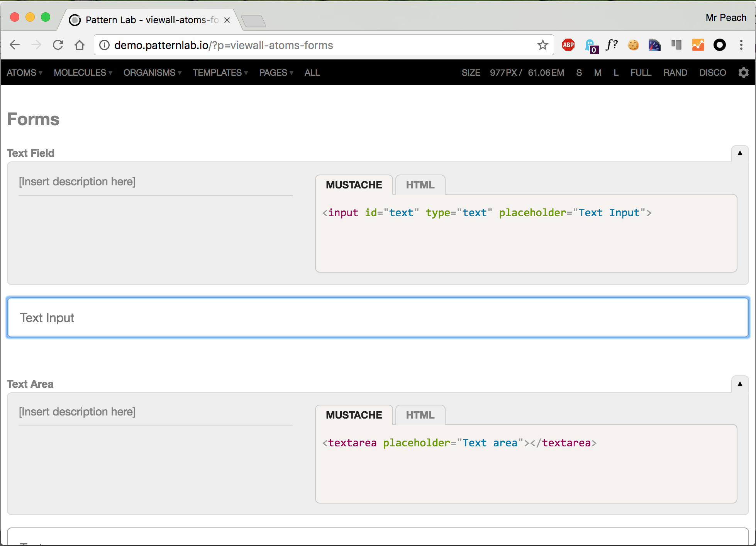Bookmark this page with the star icon
The width and height of the screenshot is (756, 546).
coord(543,45)
